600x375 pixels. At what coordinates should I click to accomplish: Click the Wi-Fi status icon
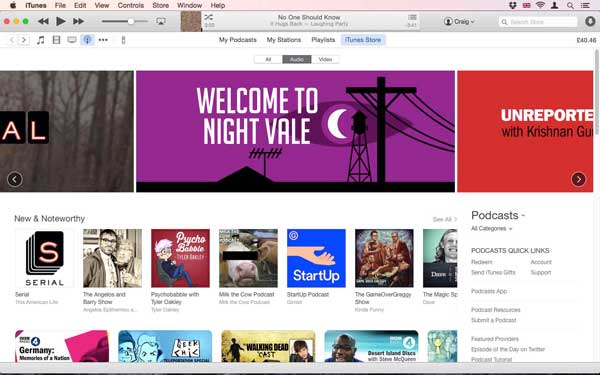pyautogui.click(x=540, y=5)
